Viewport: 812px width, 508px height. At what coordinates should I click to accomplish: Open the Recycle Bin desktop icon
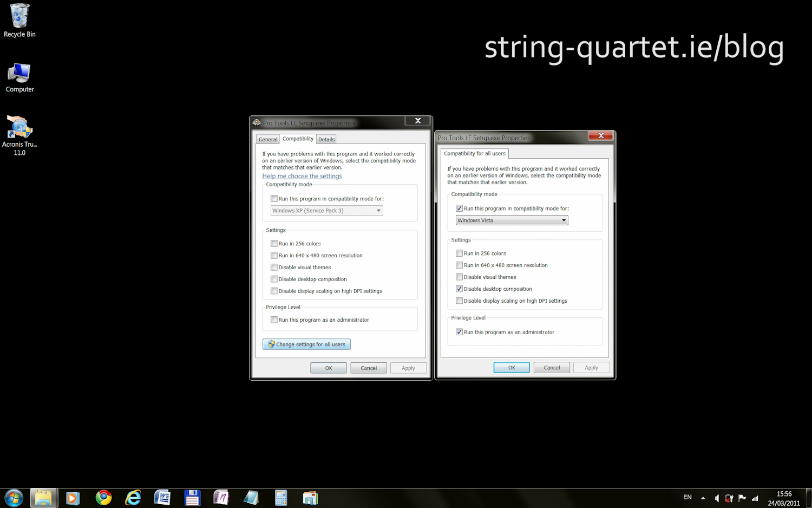[19, 21]
